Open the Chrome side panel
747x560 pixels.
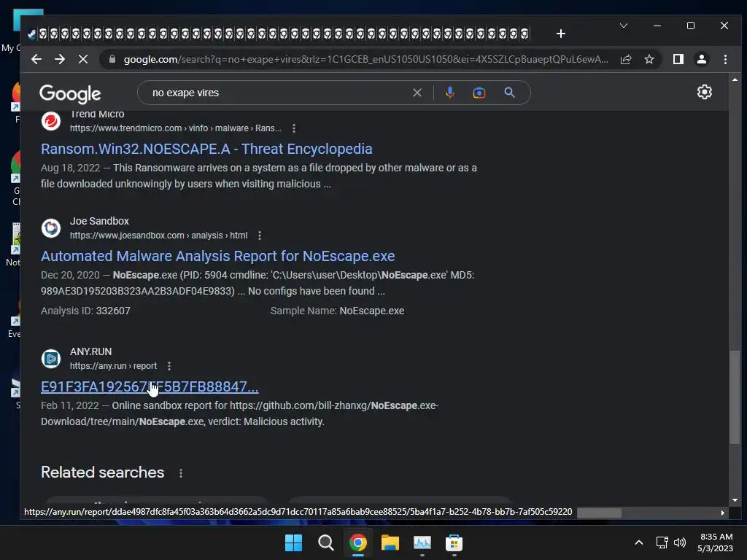(678, 60)
